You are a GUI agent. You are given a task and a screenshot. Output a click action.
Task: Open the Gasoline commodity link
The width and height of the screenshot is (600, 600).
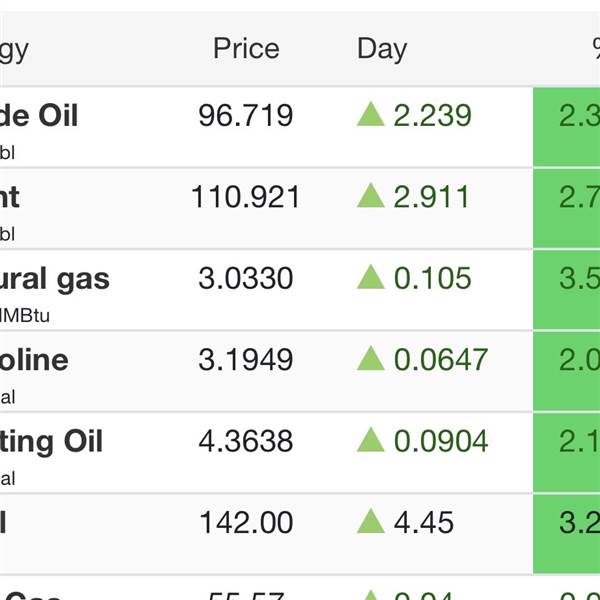point(35,360)
